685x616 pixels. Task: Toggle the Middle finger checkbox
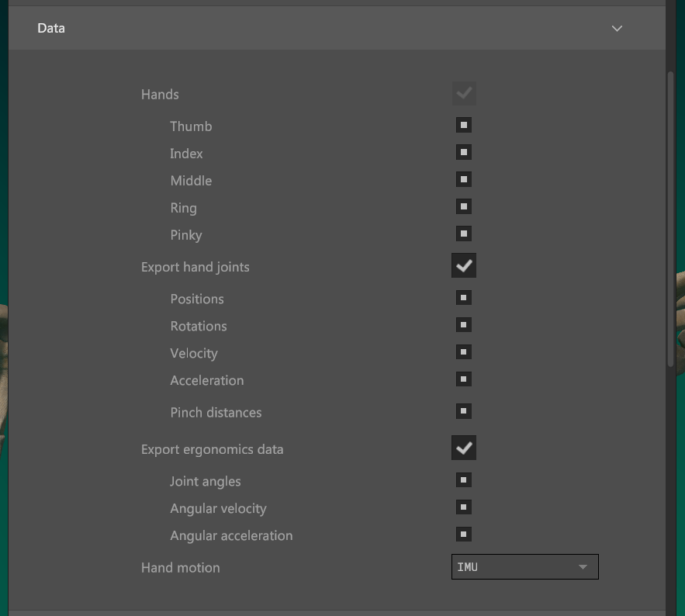point(464,179)
